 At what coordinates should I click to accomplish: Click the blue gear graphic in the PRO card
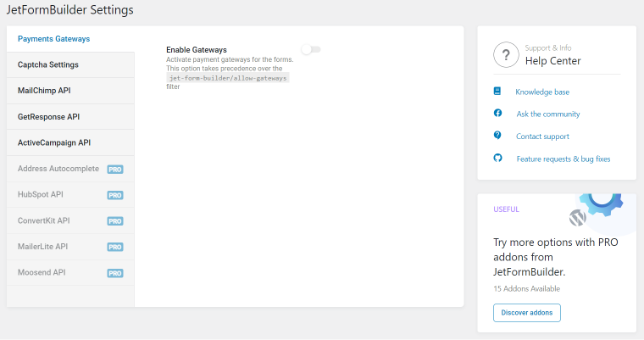coord(602,204)
